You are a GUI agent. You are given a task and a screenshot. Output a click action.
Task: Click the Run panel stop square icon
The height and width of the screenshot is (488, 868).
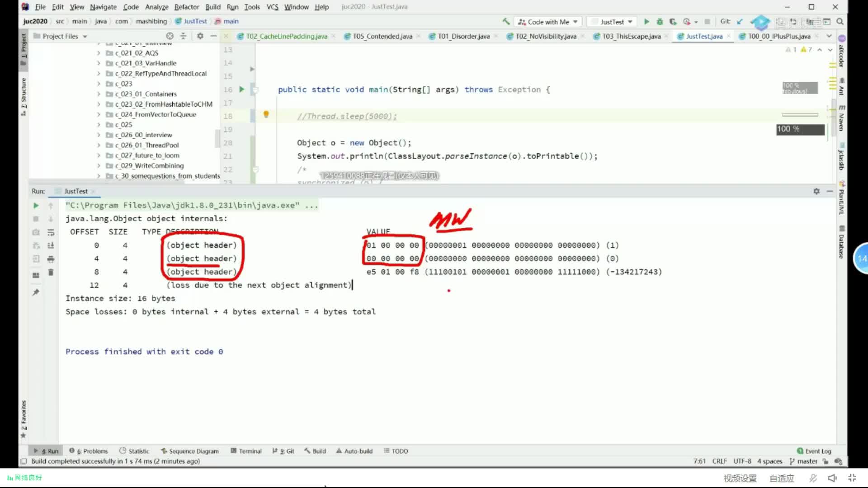(x=36, y=219)
